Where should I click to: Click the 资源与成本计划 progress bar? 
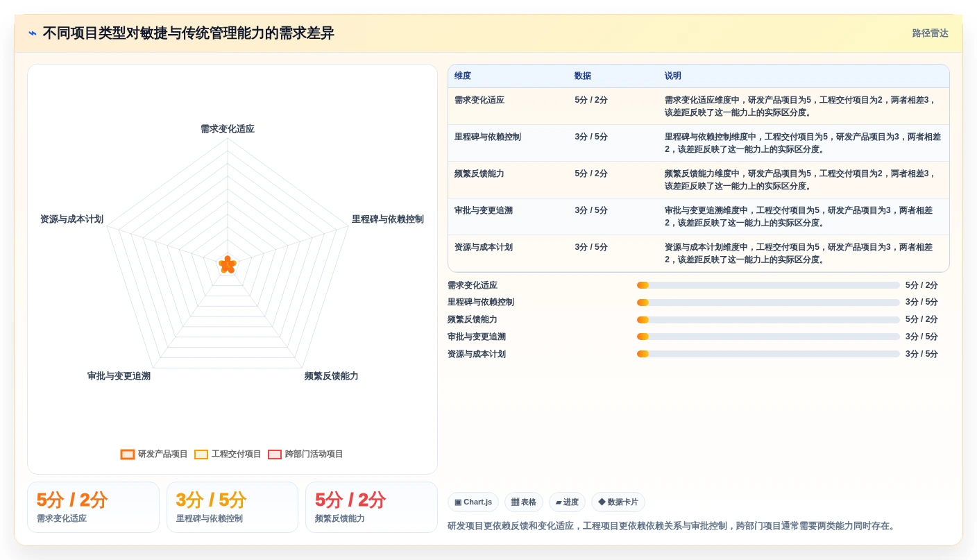pos(768,354)
